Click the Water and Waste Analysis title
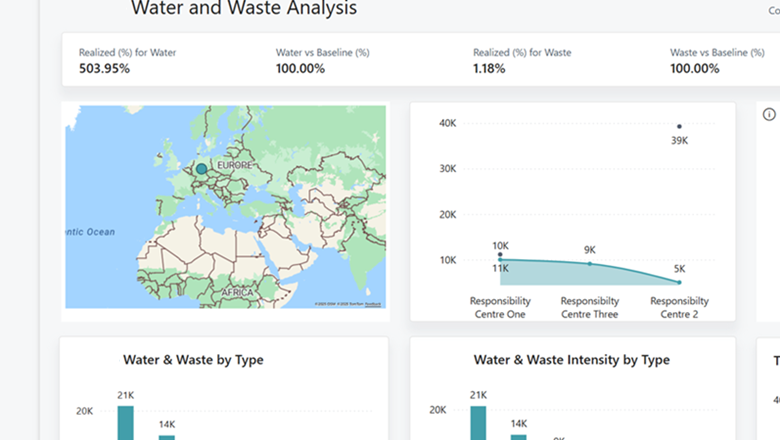The image size is (780, 440). click(x=244, y=8)
